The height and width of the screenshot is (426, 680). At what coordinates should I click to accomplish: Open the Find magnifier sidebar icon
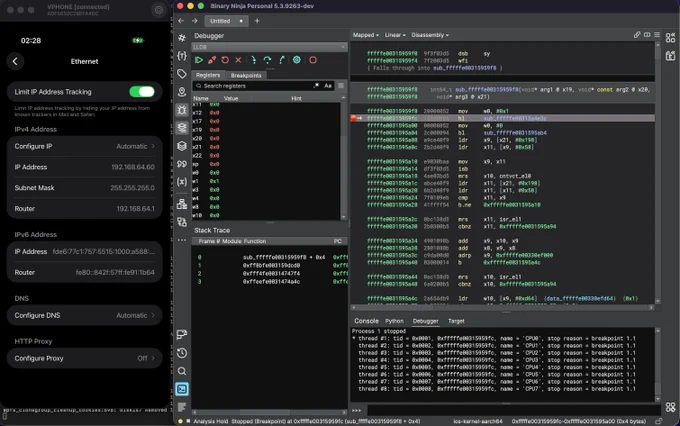tap(182, 371)
